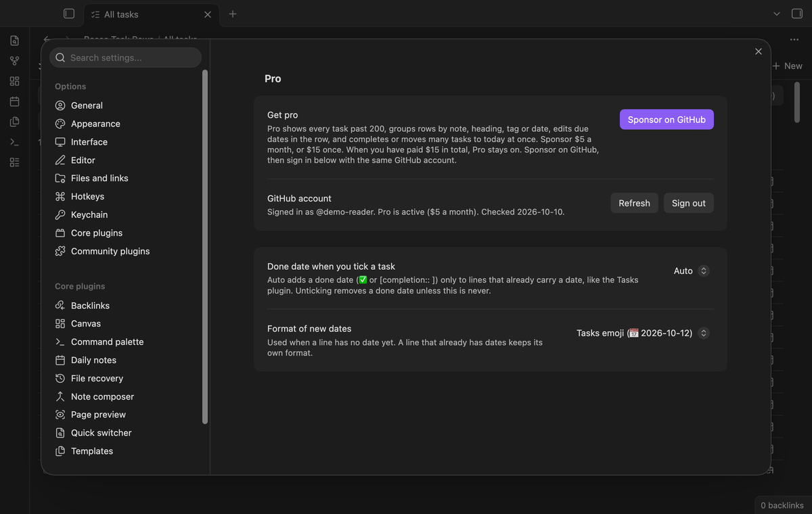The height and width of the screenshot is (514, 812).
Task: Click the canvas grid icon in left ribbon
Action: 14,81
